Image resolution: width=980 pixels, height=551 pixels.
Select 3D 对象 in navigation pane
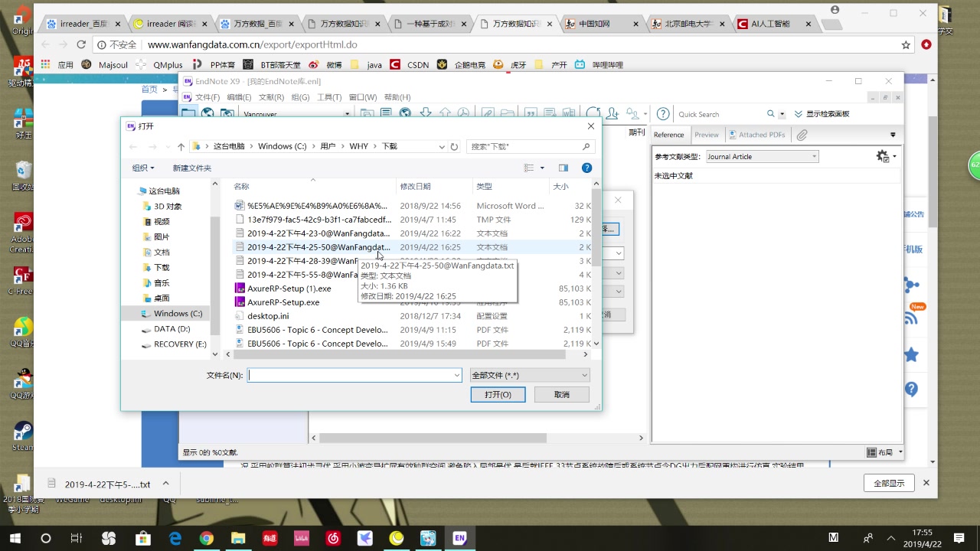[x=167, y=207]
